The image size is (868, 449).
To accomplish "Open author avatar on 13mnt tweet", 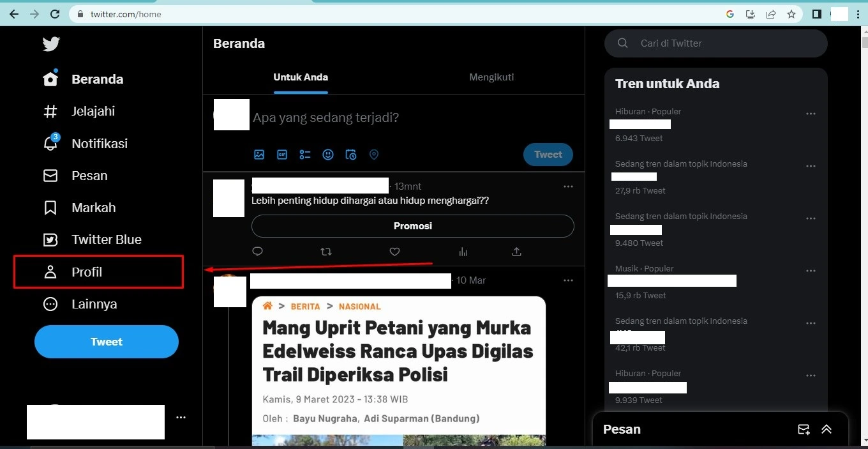I will coord(228,198).
